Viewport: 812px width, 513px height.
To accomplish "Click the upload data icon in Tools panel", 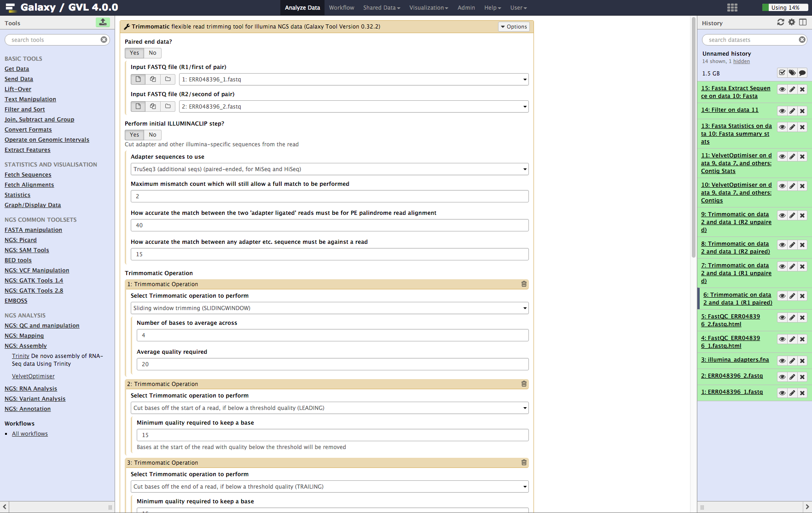I will pos(103,22).
